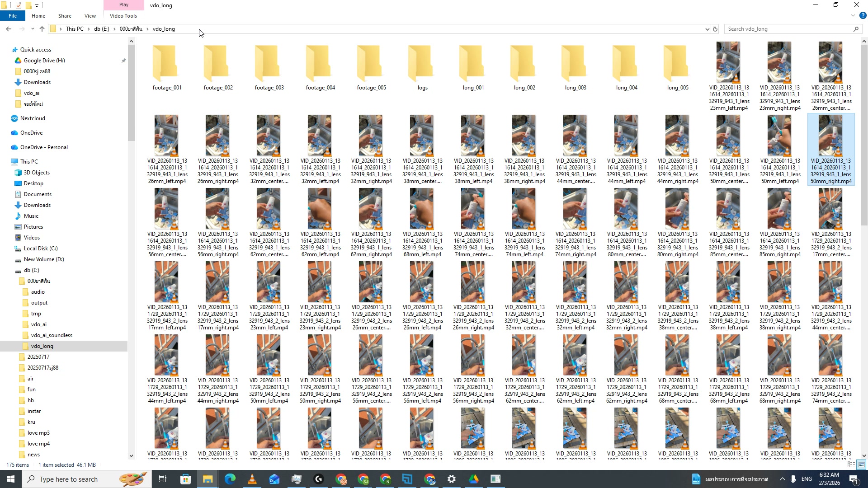Refresh the vdo_long folder view
Viewport: 868px width, 488px height.
716,28
